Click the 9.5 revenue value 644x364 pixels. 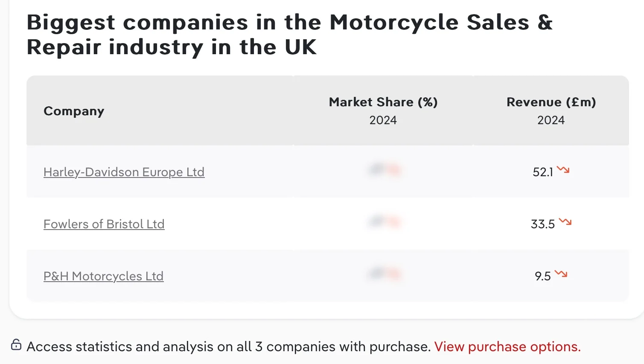click(x=542, y=276)
